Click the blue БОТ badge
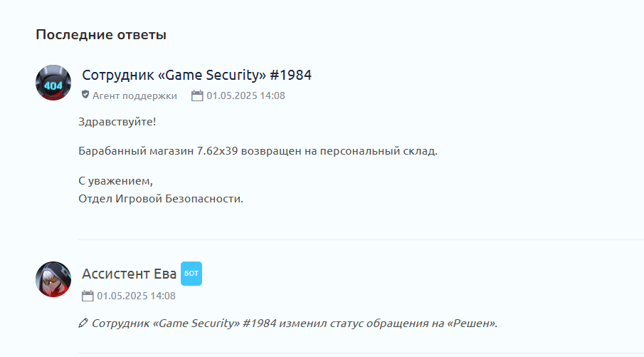The height and width of the screenshot is (357, 644). tap(191, 274)
